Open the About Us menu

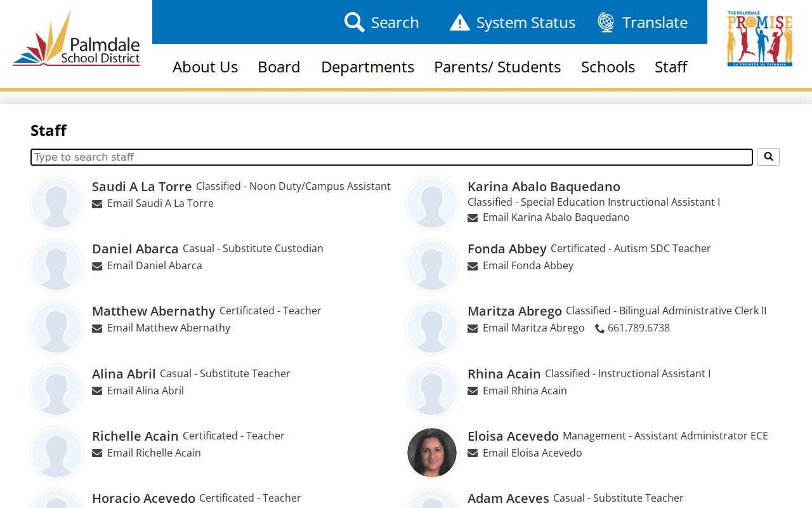pyautogui.click(x=205, y=67)
